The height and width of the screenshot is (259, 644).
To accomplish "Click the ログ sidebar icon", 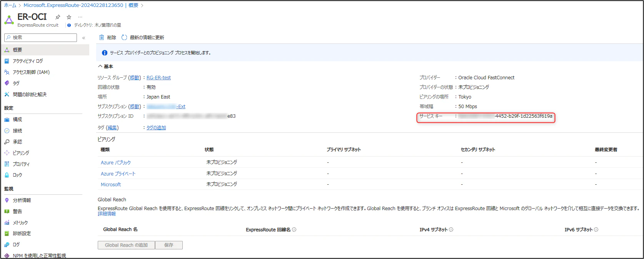I will pos(7,244).
